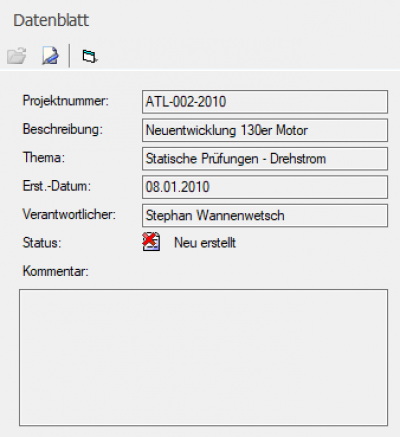
Task: Click the Verantwortlicher label
Action: pos(69,215)
